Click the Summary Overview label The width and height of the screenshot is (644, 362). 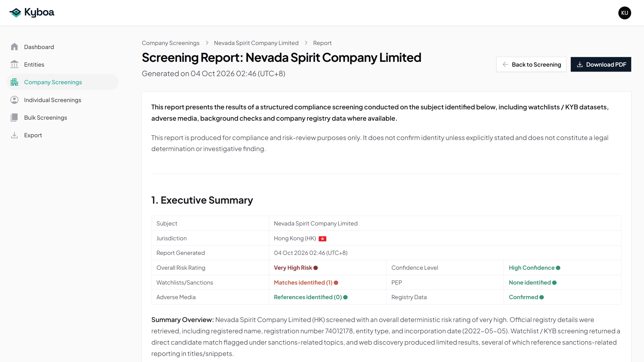182,320
